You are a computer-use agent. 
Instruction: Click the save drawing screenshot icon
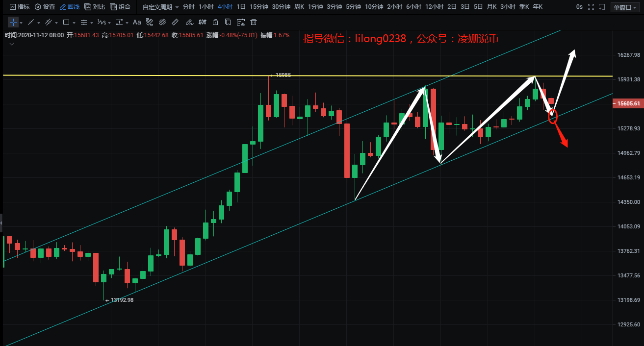point(240,22)
